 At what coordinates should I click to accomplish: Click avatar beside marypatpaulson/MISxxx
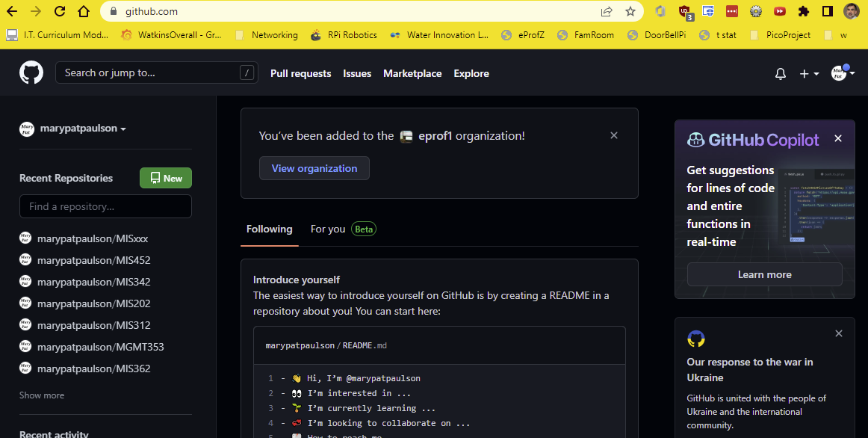(25, 238)
